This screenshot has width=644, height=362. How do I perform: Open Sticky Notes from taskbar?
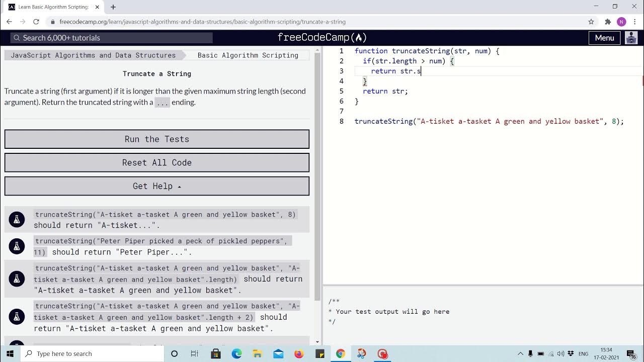(320, 353)
